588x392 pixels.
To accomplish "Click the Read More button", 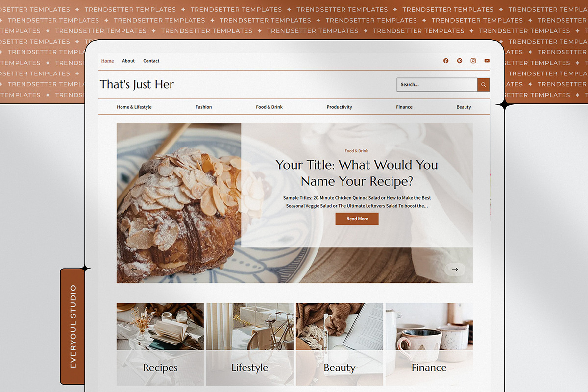I will pyautogui.click(x=357, y=219).
